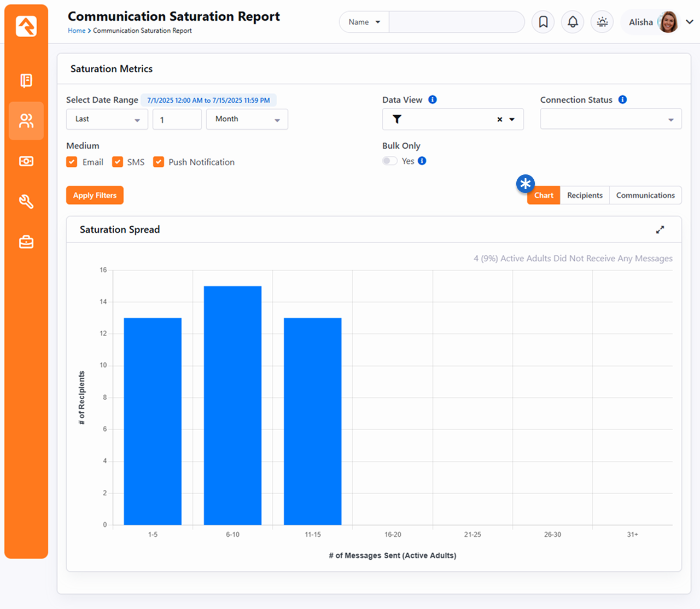Switch to the Communications tab
The image size is (700, 609).
(645, 195)
